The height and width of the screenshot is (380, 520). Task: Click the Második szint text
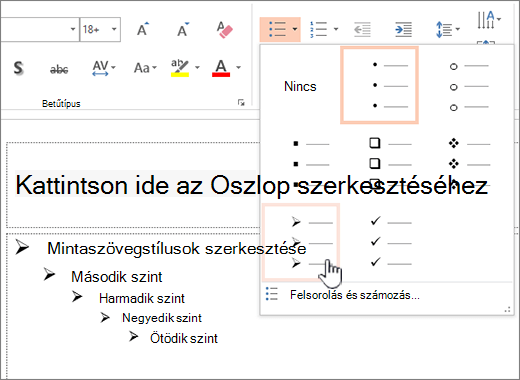pyautogui.click(x=117, y=277)
